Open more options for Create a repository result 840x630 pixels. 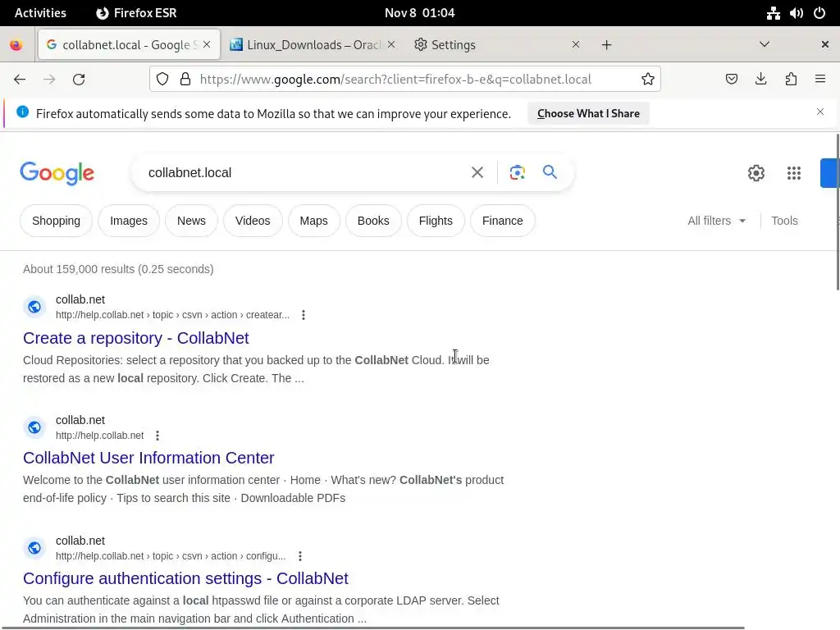[x=304, y=315]
